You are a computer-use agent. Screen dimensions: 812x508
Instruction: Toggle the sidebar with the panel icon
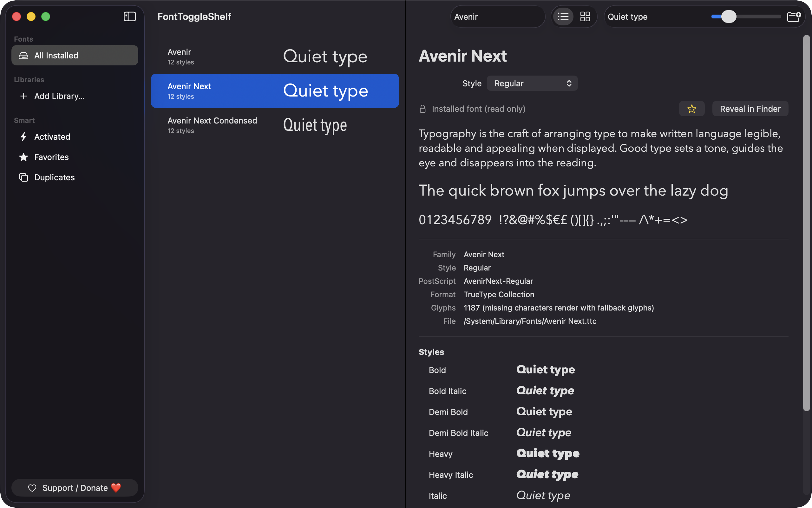(129, 17)
